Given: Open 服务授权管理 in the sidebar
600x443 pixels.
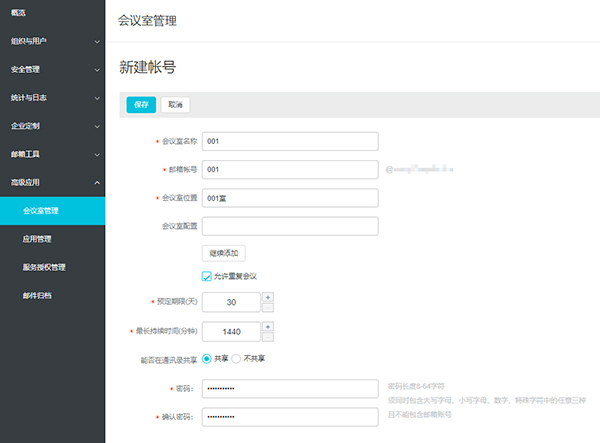Looking at the screenshot, I should tap(44, 267).
